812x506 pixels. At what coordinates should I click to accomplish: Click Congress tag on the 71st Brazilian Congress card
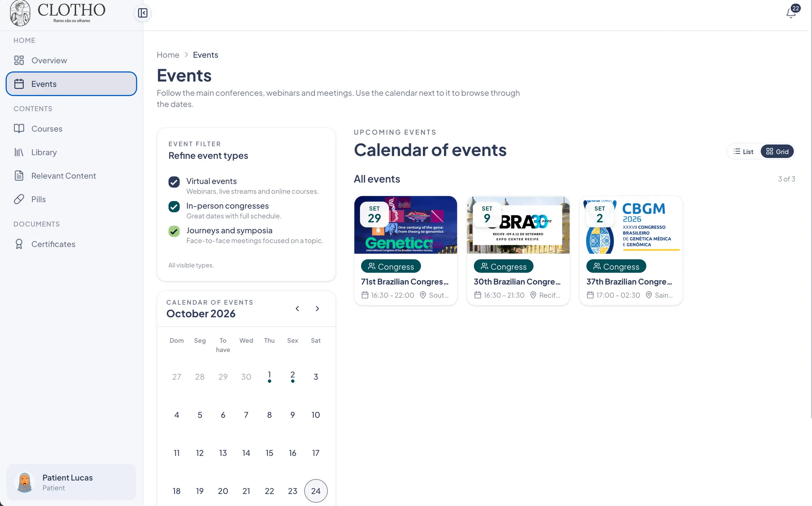coord(391,266)
